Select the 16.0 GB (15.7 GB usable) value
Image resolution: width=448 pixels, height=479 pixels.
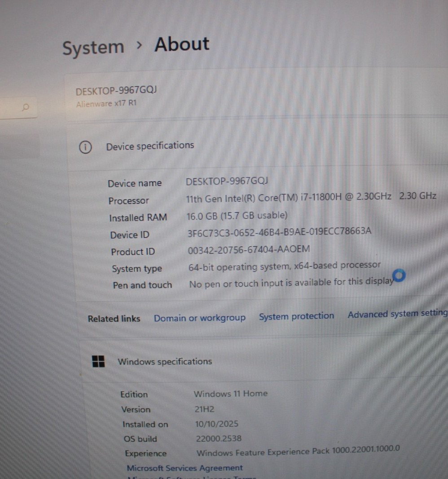pos(237,216)
